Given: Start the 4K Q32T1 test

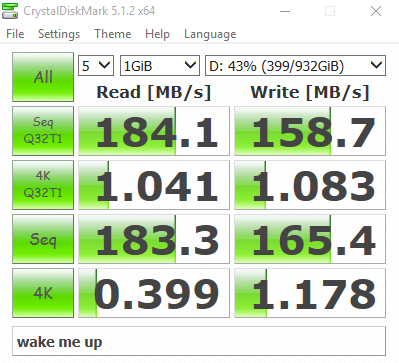Looking at the screenshot, I should click(43, 185).
